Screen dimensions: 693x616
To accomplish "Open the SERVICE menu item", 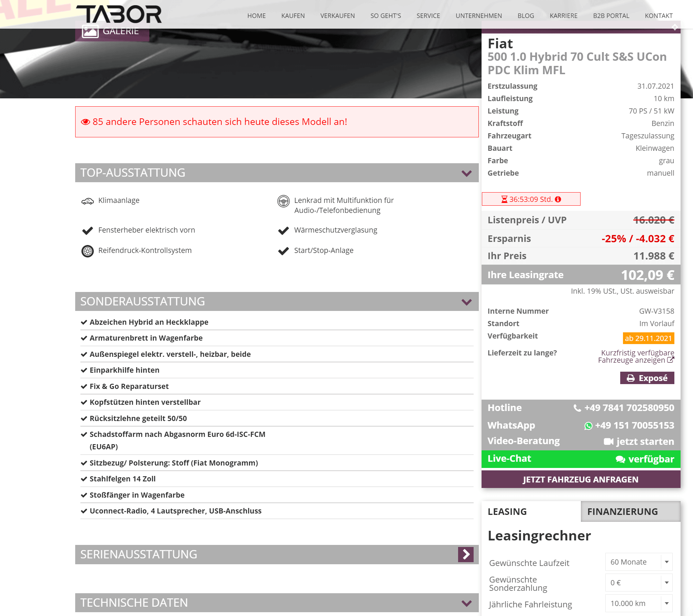I will tap(428, 16).
